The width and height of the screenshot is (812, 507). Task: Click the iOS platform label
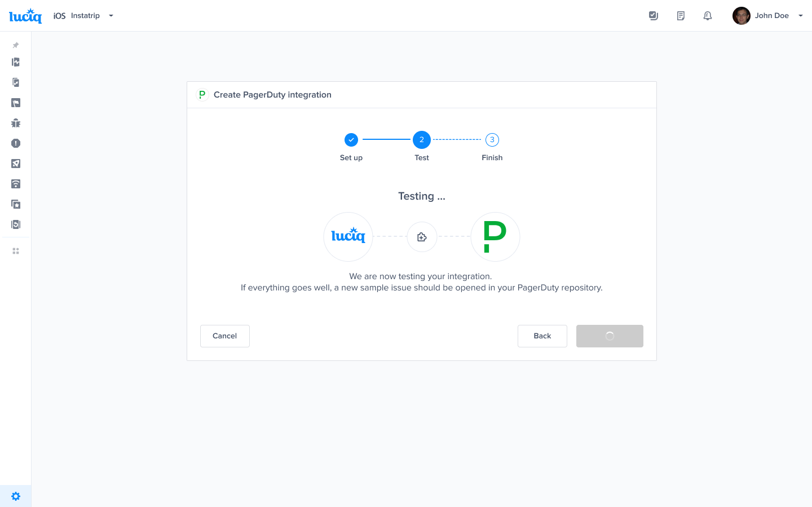(59, 16)
